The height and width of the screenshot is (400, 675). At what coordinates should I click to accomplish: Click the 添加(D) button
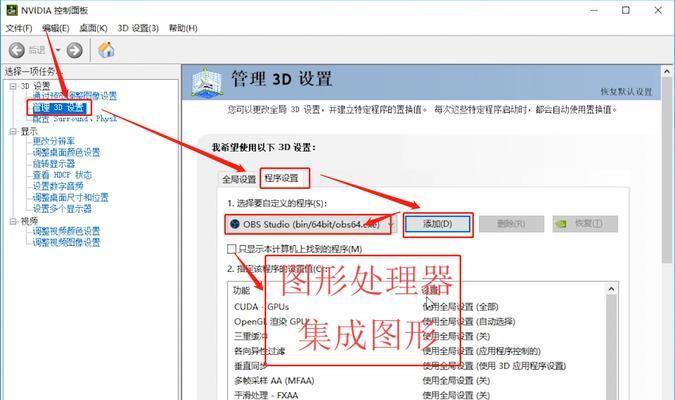pyautogui.click(x=437, y=224)
